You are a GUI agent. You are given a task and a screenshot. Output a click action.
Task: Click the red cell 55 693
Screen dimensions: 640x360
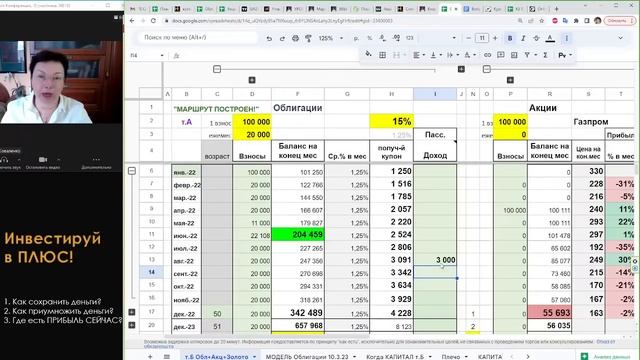pos(549,313)
